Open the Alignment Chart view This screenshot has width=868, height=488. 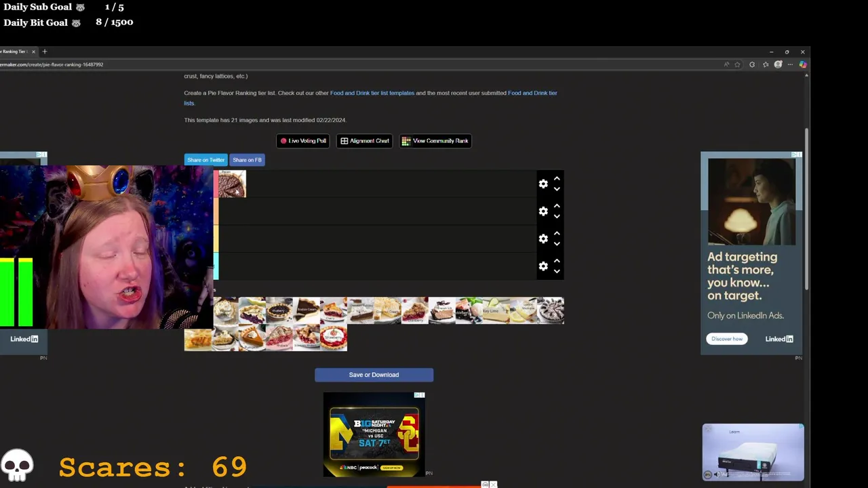point(365,141)
